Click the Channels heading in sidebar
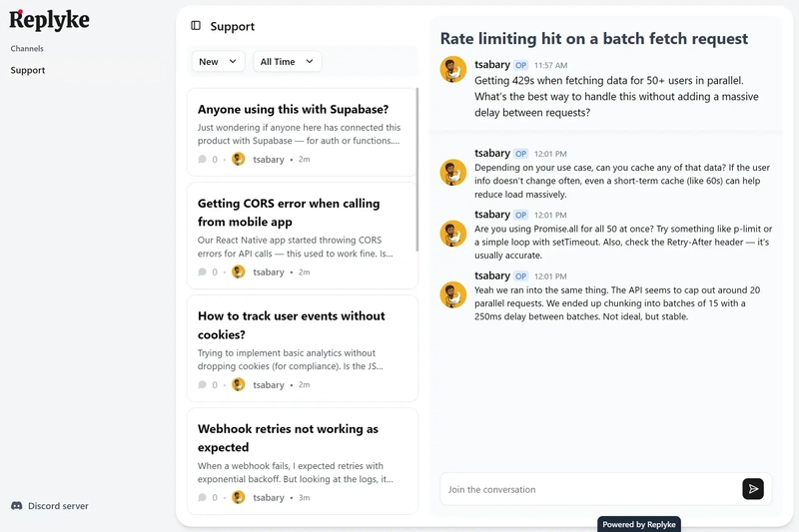799x532 pixels. [27, 49]
